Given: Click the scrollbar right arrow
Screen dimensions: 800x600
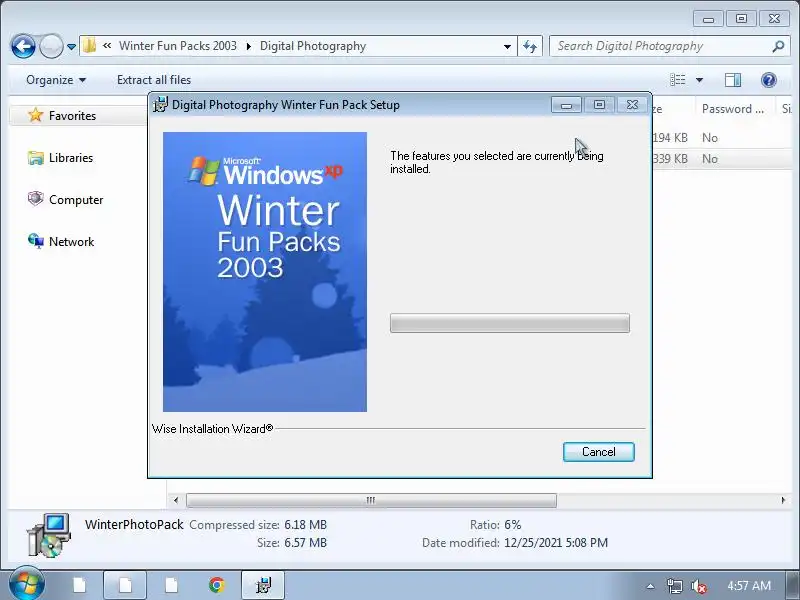Looking at the screenshot, I should (x=783, y=500).
